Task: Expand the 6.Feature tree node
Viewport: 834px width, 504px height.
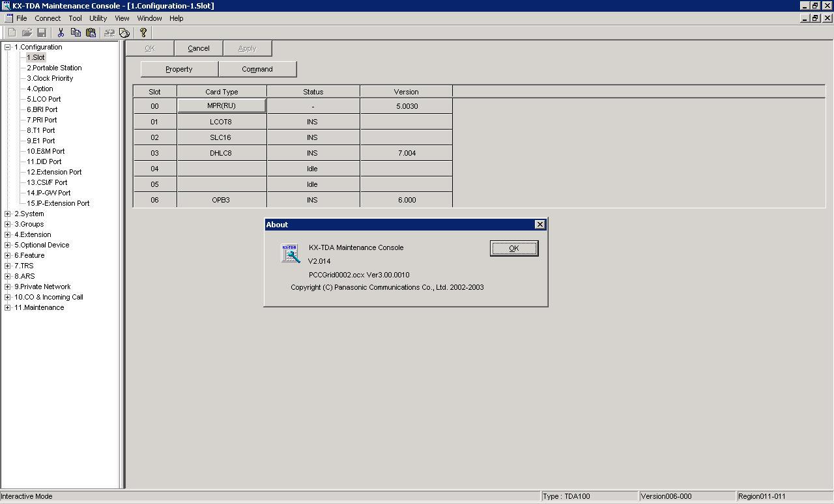Action: tap(8, 255)
